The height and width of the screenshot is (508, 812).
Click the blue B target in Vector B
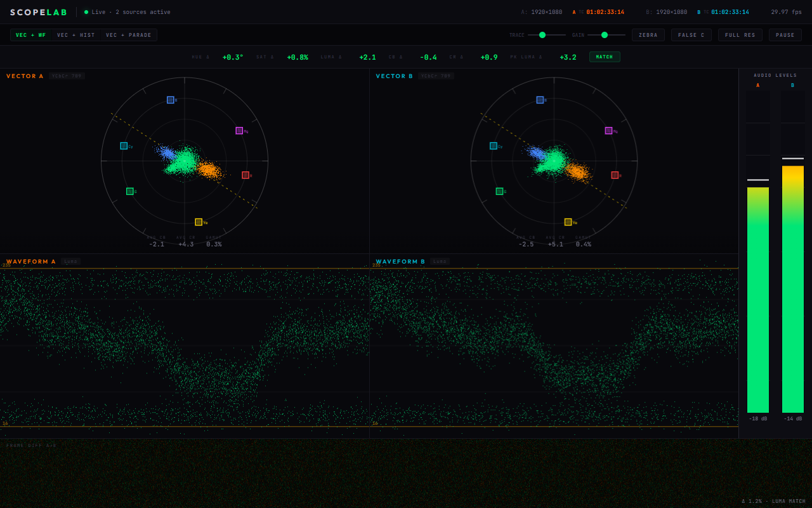540,100
